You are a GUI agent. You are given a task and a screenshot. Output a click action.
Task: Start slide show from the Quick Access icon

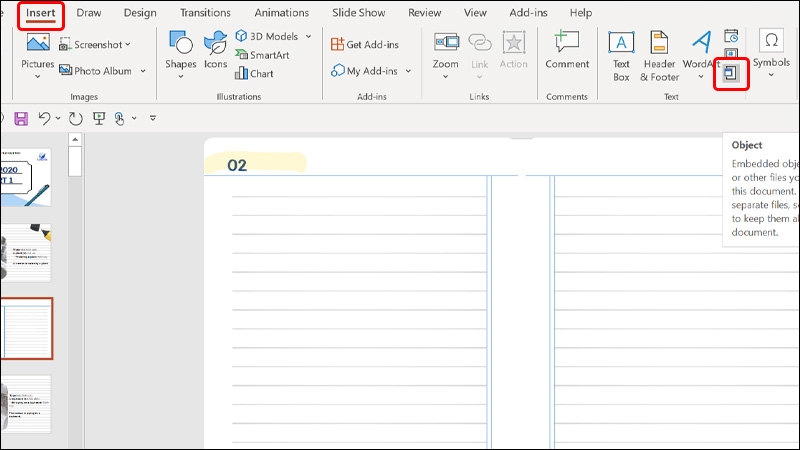tap(99, 118)
